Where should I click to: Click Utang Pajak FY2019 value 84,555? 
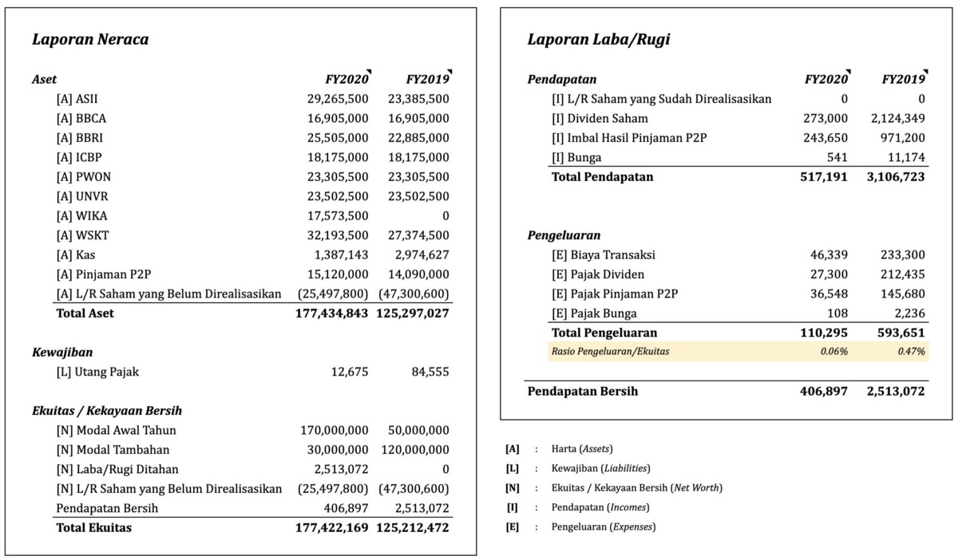click(x=423, y=372)
